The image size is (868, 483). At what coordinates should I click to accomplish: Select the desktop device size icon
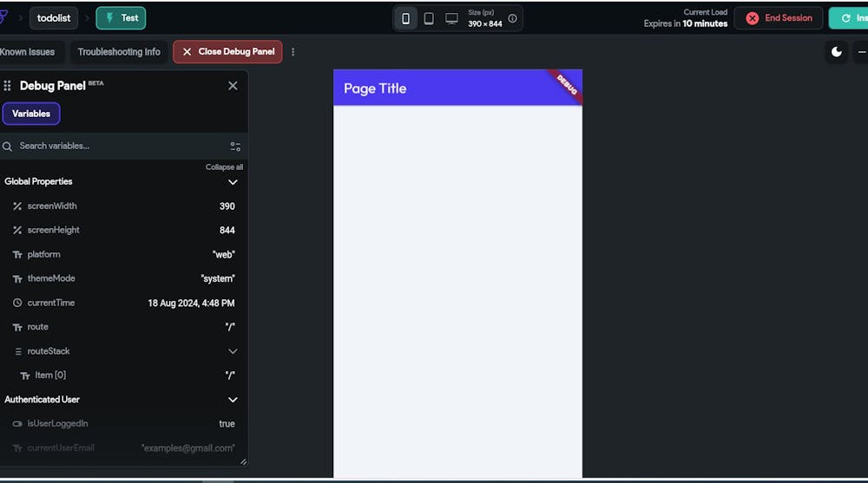click(x=451, y=18)
